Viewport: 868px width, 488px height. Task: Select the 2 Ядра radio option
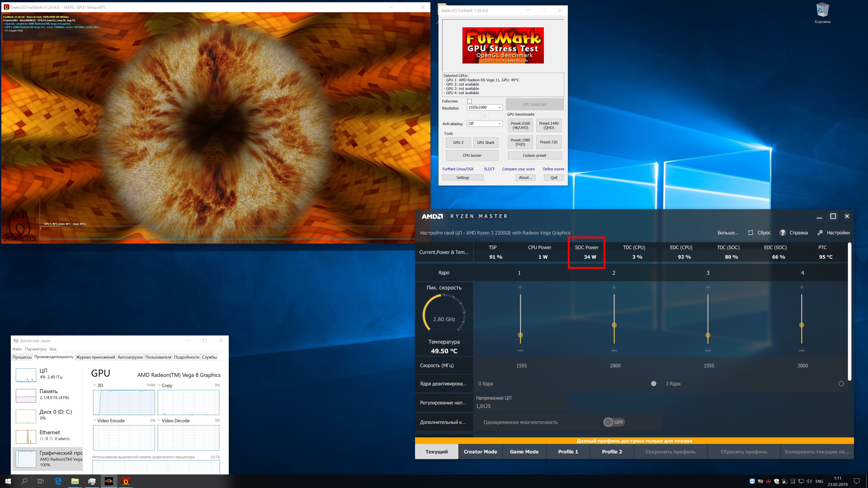pyautogui.click(x=841, y=384)
